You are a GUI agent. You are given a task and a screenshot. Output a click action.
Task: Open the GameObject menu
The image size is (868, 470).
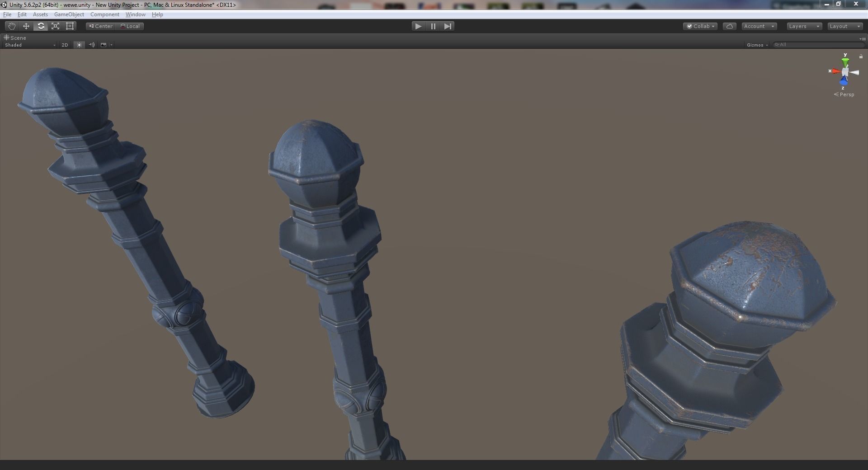[69, 14]
